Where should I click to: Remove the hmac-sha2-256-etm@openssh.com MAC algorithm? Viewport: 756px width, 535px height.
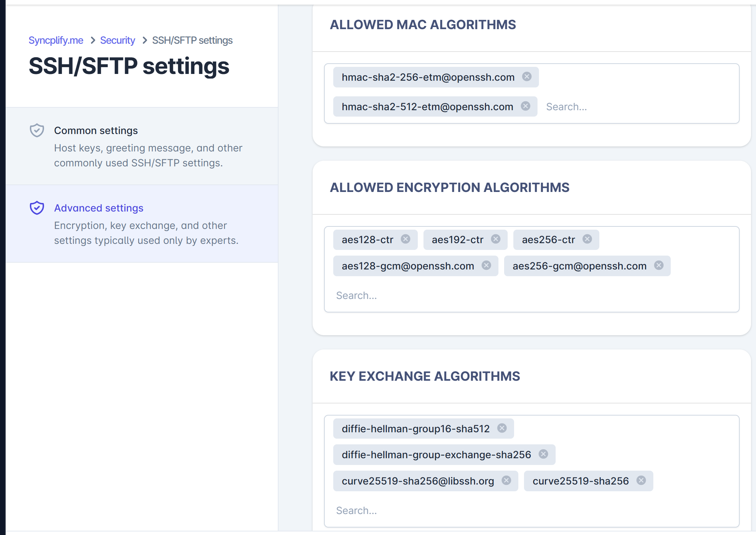[x=527, y=76]
